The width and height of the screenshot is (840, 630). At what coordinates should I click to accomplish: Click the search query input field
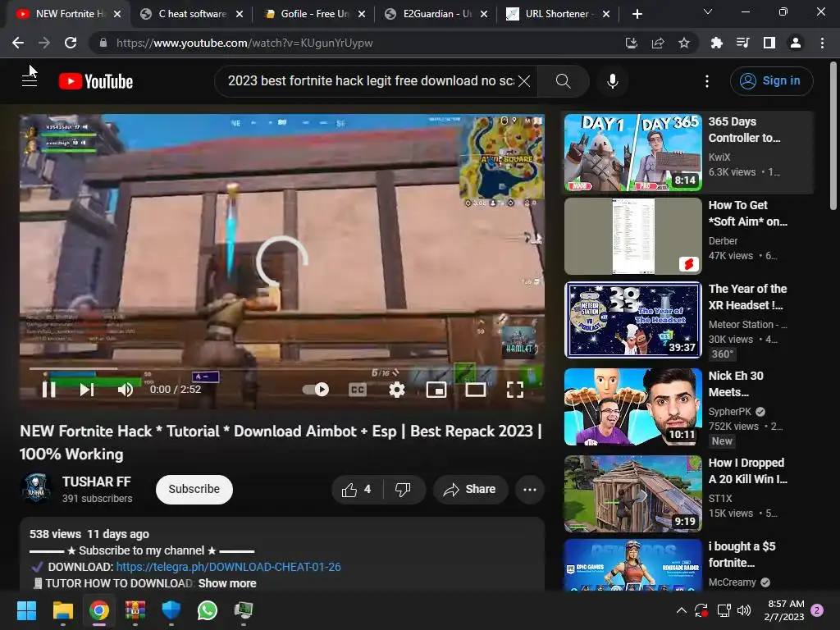[x=371, y=81]
